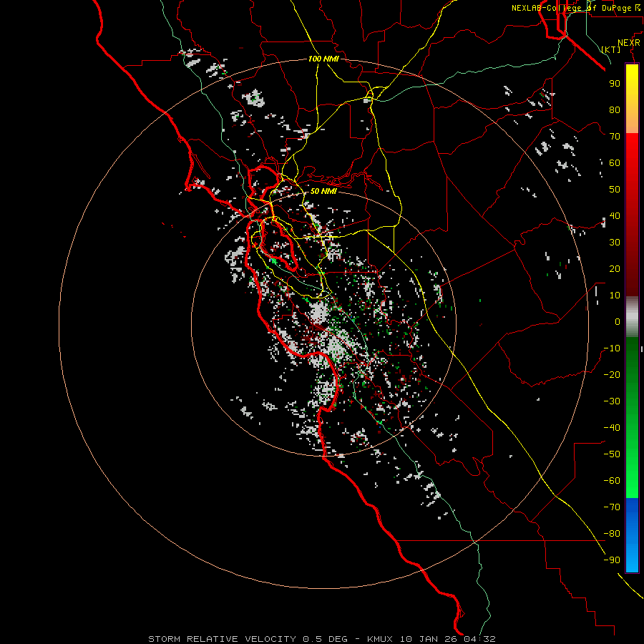Click the "-60" value on velocity scale
Image resolution: width=644 pixels, height=644 pixels.
(612, 481)
